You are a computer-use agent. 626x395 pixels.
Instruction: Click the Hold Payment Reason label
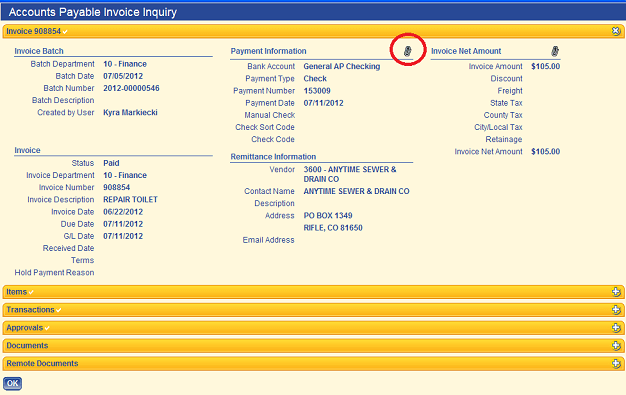click(x=54, y=272)
